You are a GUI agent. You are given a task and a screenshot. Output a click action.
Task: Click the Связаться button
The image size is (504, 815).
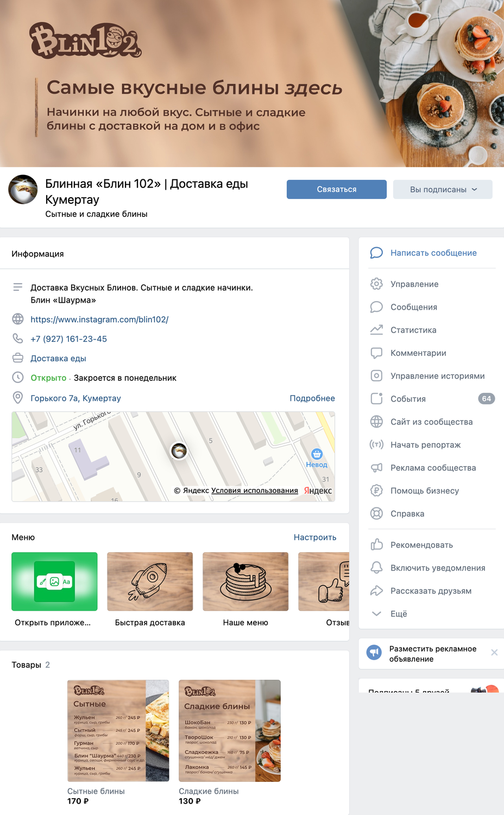[x=337, y=189]
